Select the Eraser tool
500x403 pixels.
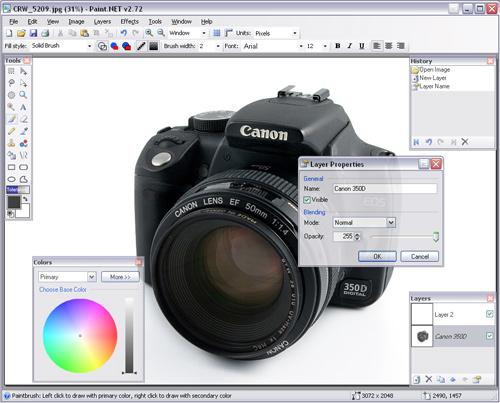[x=23, y=119]
